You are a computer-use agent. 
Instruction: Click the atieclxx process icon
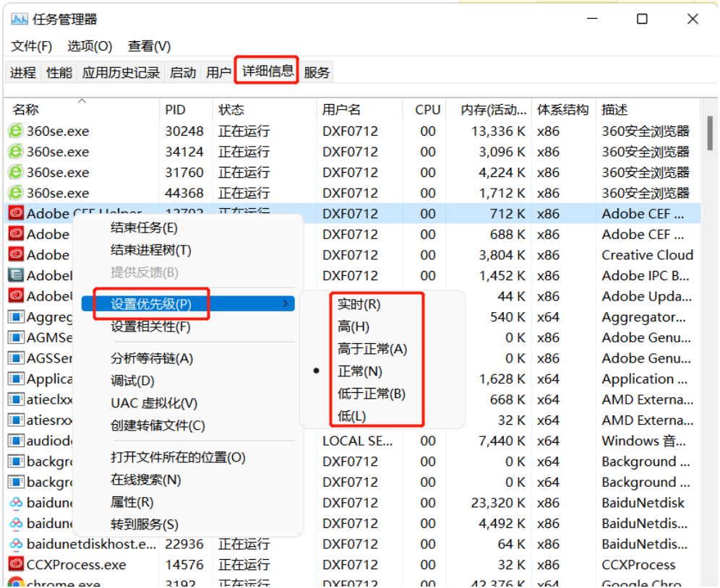[x=16, y=399]
